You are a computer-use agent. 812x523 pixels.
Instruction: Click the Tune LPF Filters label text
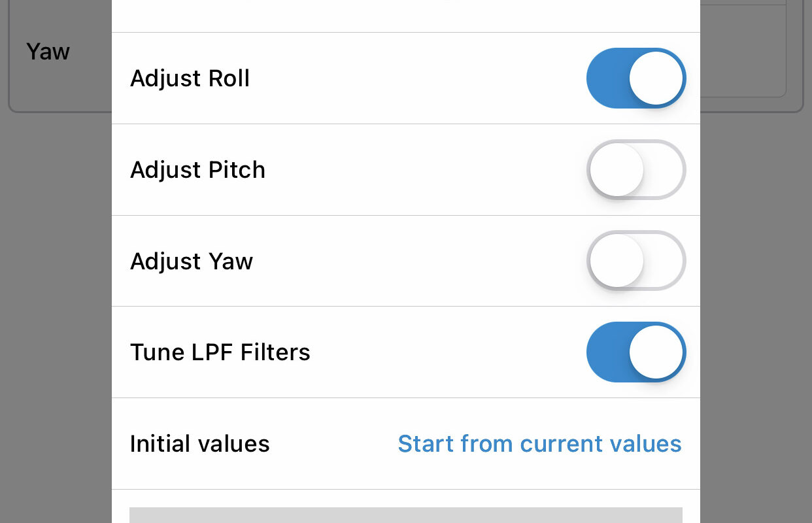pos(220,352)
